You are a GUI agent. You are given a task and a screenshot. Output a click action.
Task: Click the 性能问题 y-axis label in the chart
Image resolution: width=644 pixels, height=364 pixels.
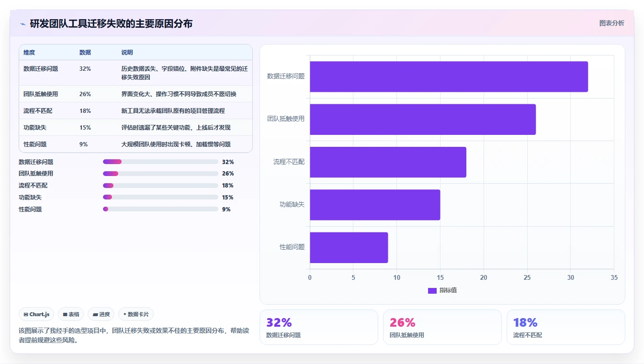point(292,247)
